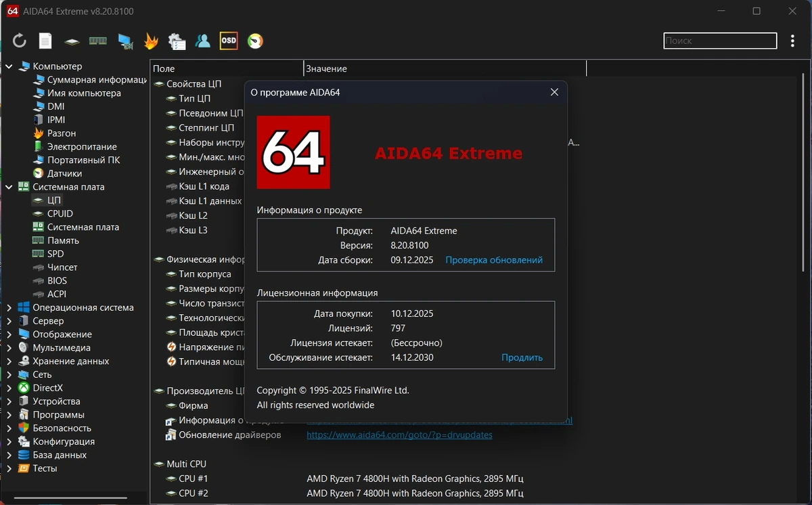Select the Фирма row
The image size is (812, 505).
tap(194, 405)
